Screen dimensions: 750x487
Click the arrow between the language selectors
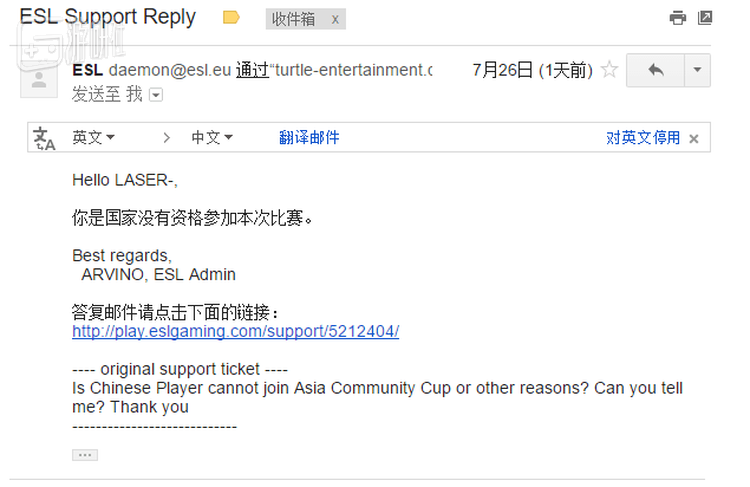coord(166,138)
